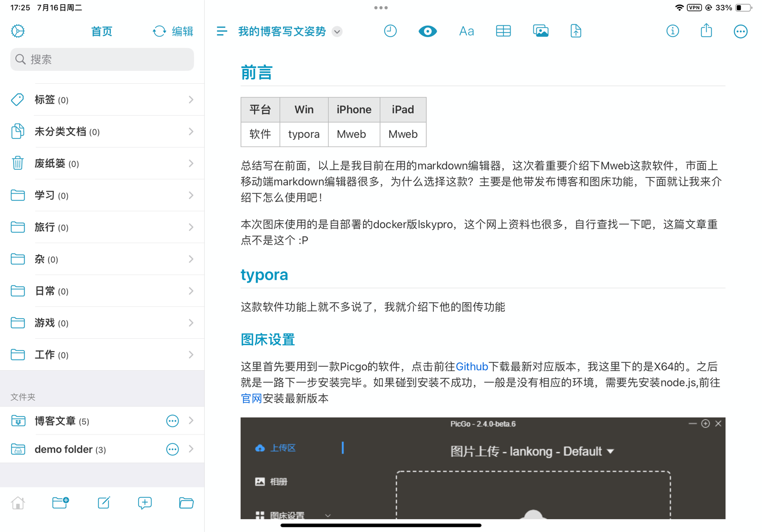Tap the typora cell in the table
Screen dimensions: 762x532
pos(304,134)
